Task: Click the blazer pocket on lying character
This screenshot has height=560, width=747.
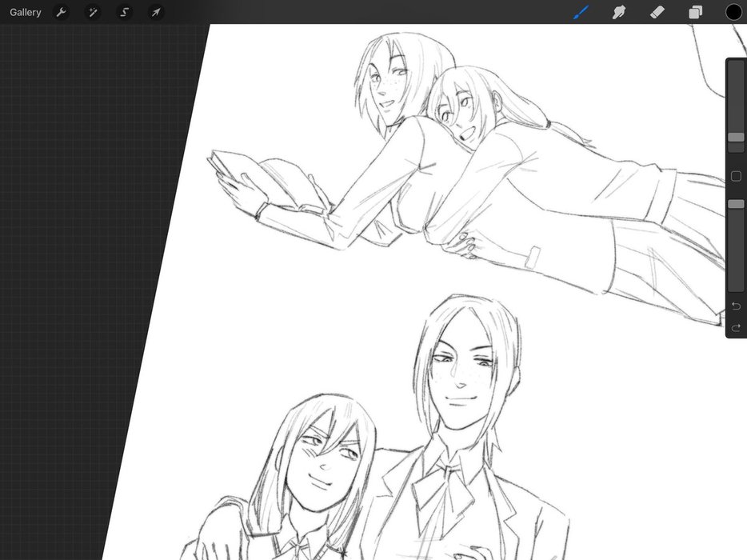Action: coord(537,259)
